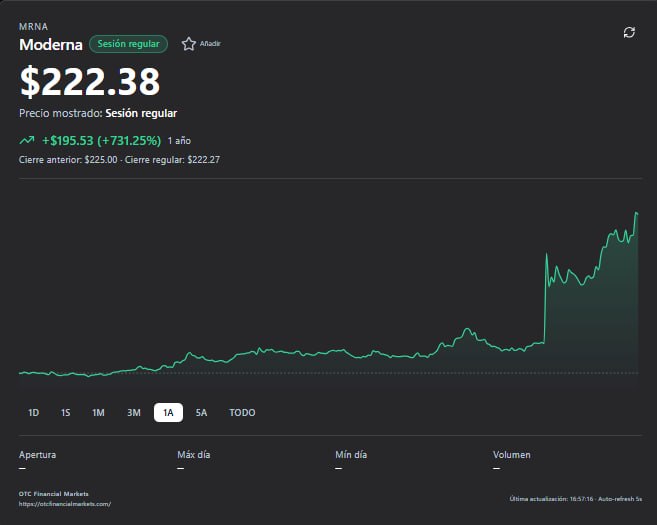Click the '1 año' period label

point(179,141)
